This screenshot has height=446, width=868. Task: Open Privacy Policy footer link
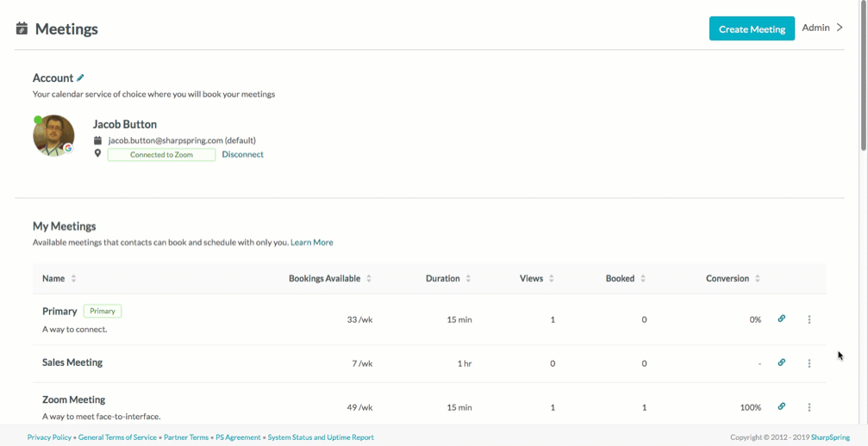click(x=49, y=437)
